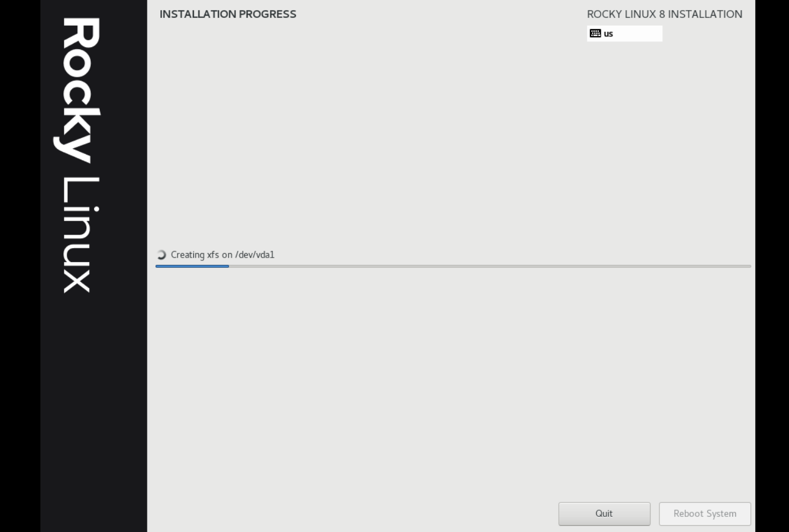Click the Rocky Linux sidebar logo

pos(78,155)
